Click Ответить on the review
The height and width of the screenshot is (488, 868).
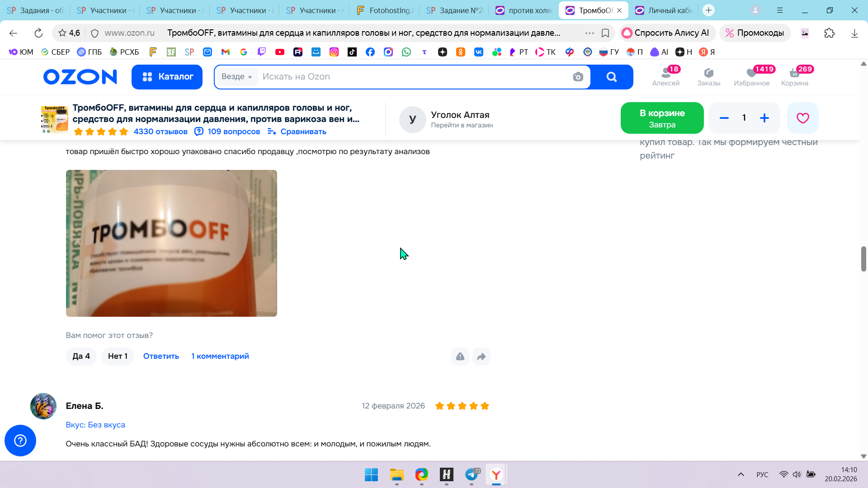[161, 357]
